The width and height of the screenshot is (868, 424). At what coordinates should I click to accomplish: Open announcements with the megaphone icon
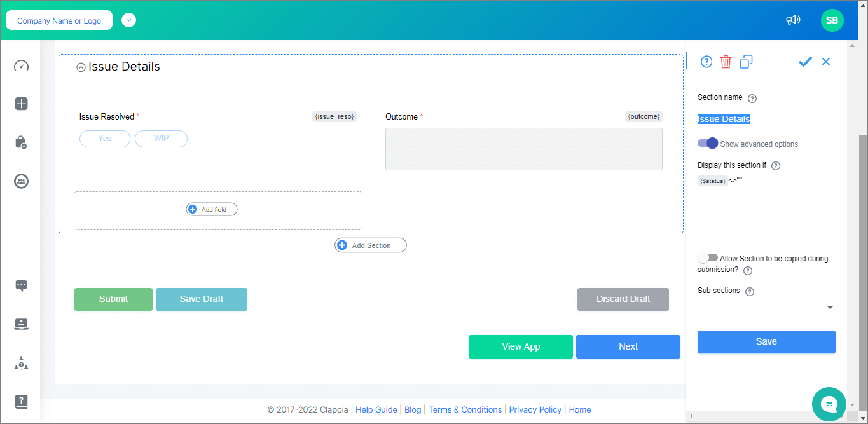(793, 20)
